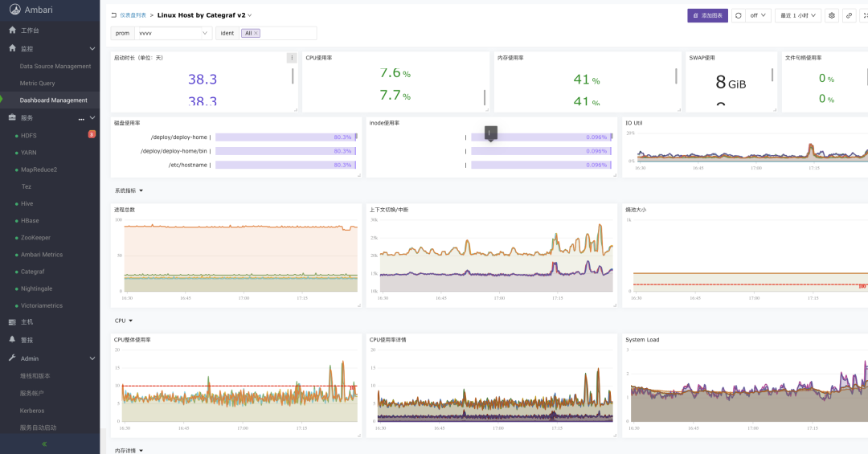Click the 添加图表 button

[707, 15]
